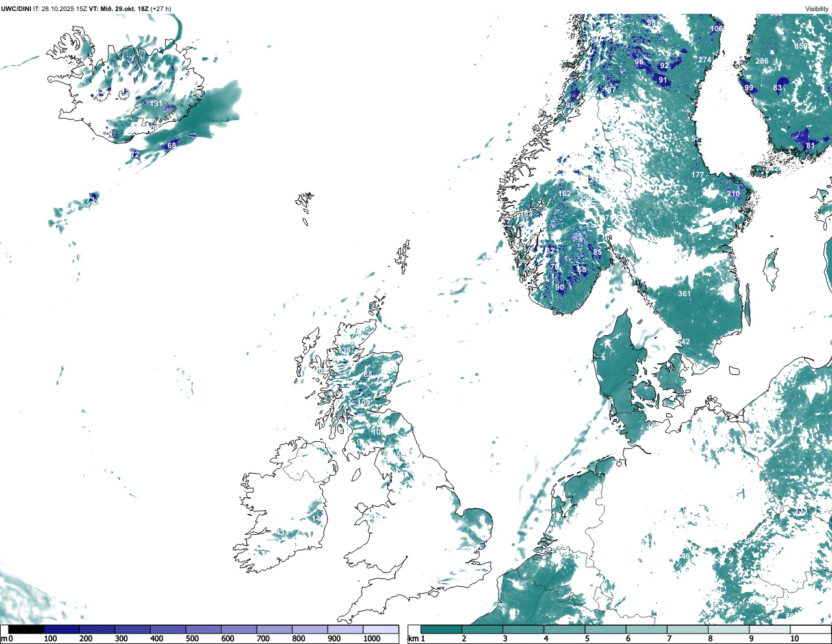Select the 9–10 km palest legend swatch
Screen dimensions: 832x644
[x=770, y=629]
